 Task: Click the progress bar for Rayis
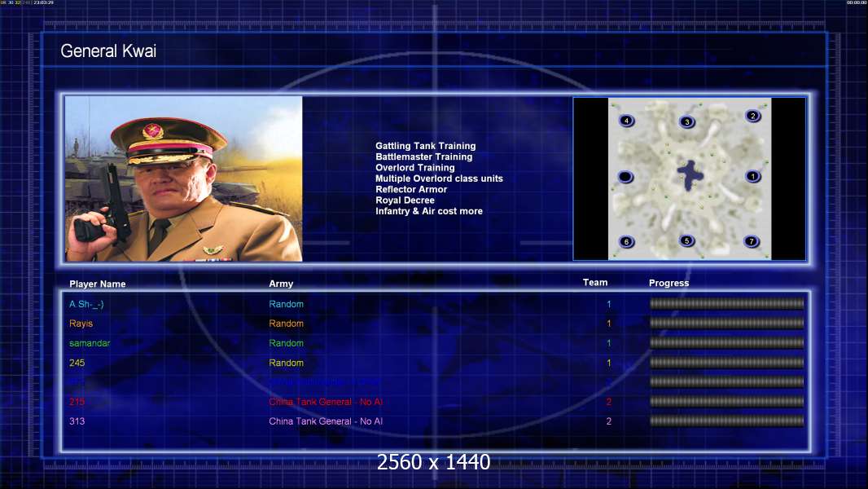[726, 323]
